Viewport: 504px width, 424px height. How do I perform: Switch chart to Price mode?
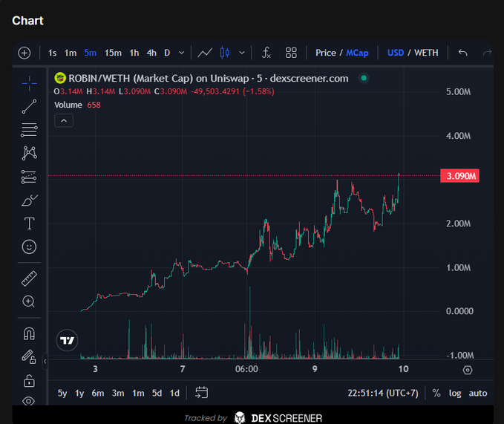pos(326,53)
